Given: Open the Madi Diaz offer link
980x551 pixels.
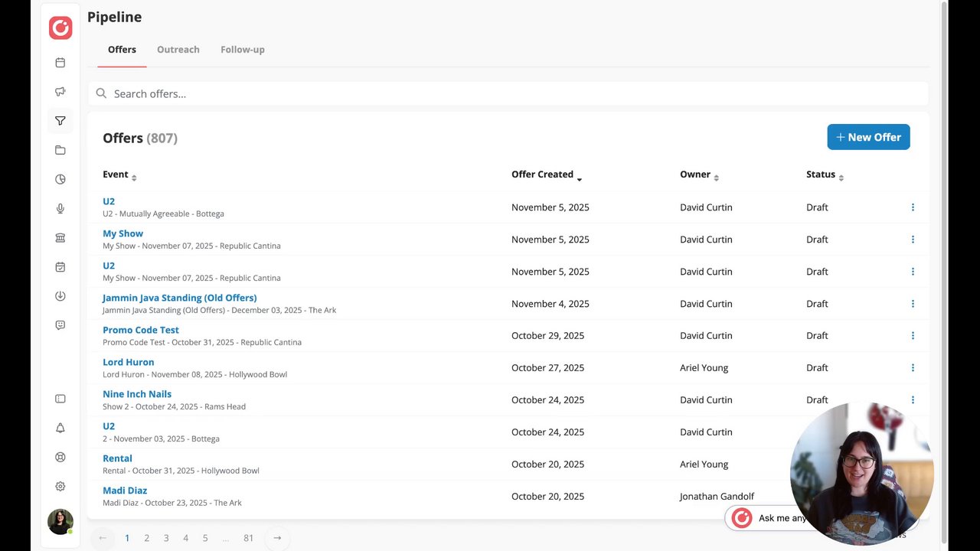Looking at the screenshot, I should click(125, 491).
